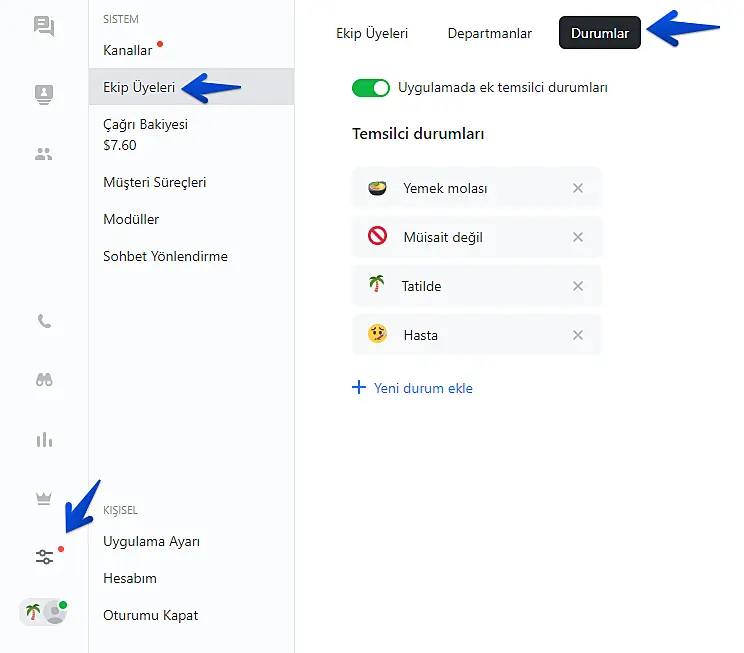This screenshot has height=653, width=744.
Task: Select the Durumlar tab
Action: coord(599,33)
